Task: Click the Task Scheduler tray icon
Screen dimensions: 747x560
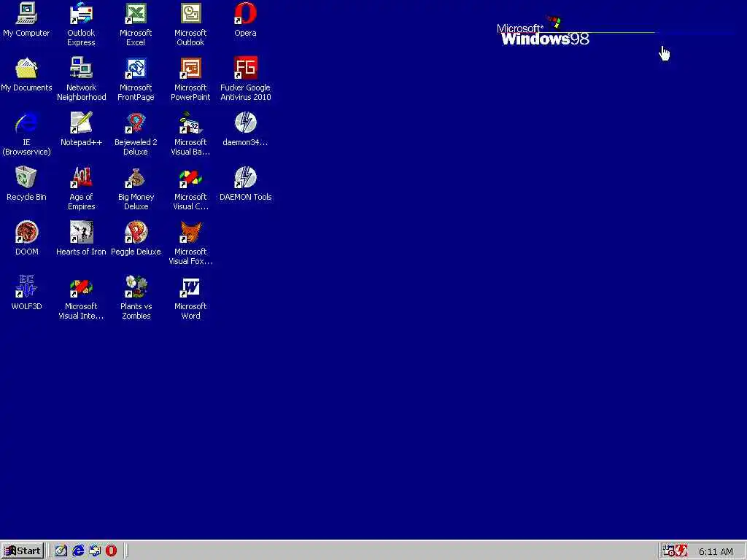Action: pos(668,551)
